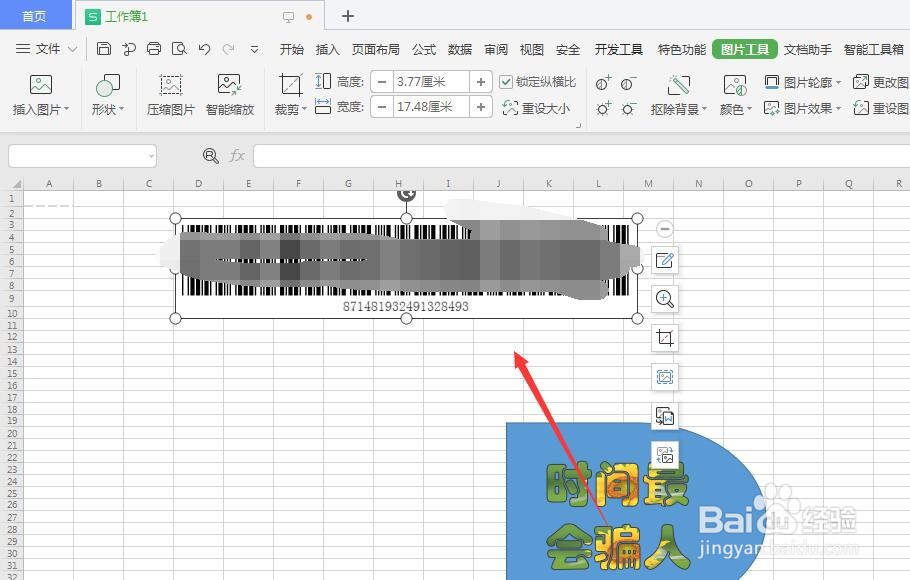Open Print Preview icon
The image size is (910, 580).
(x=179, y=49)
